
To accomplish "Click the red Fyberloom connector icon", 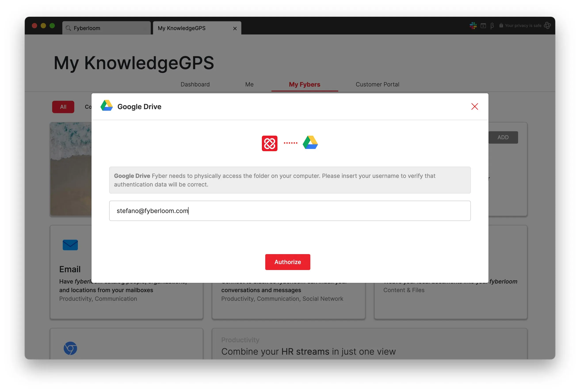I will pos(269,143).
